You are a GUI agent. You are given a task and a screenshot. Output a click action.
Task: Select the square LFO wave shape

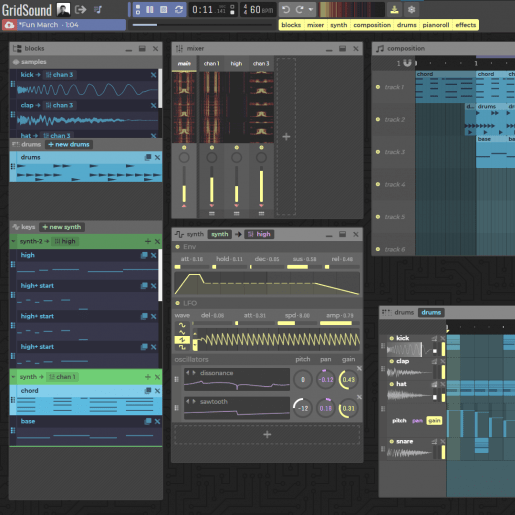[x=182, y=347]
